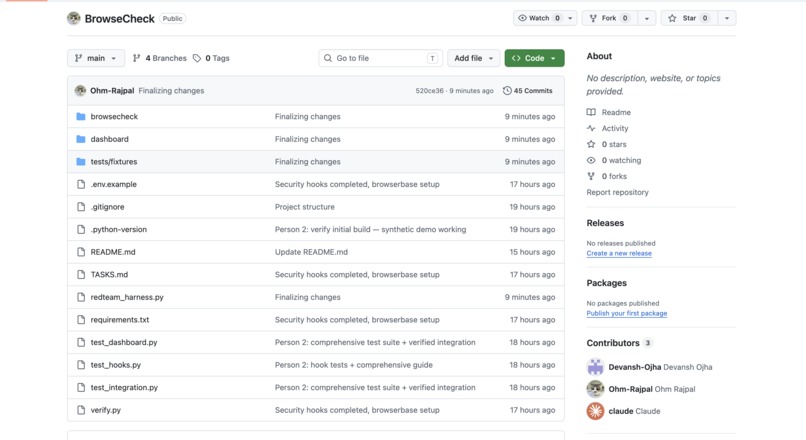Open commit hash 520ce36
Screen dimensions: 806x440
tap(429, 90)
